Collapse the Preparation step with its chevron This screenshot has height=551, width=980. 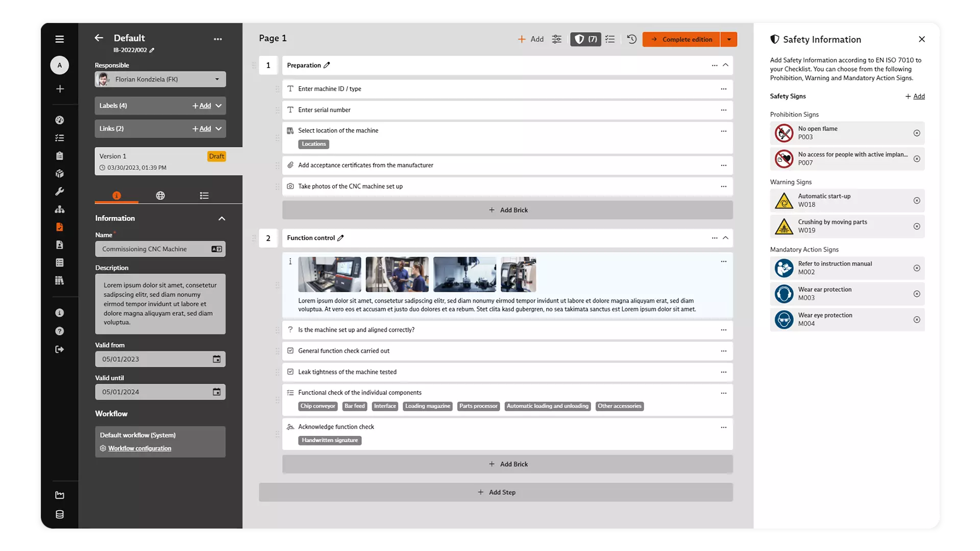coord(725,65)
